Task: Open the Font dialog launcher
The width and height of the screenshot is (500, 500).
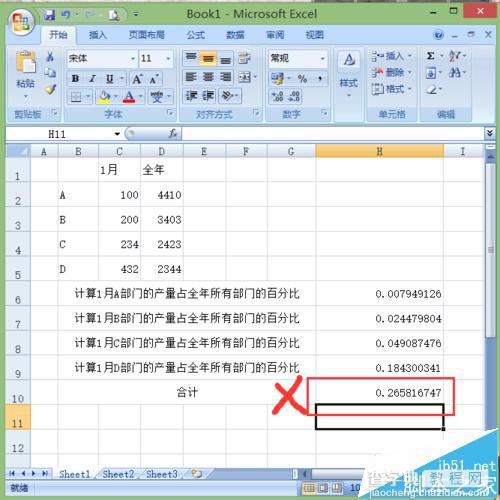Action: (x=170, y=113)
